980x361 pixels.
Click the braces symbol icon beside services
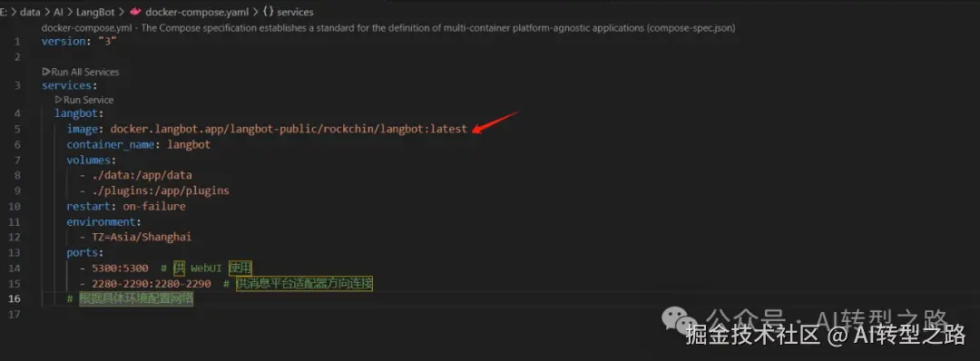[x=267, y=12]
